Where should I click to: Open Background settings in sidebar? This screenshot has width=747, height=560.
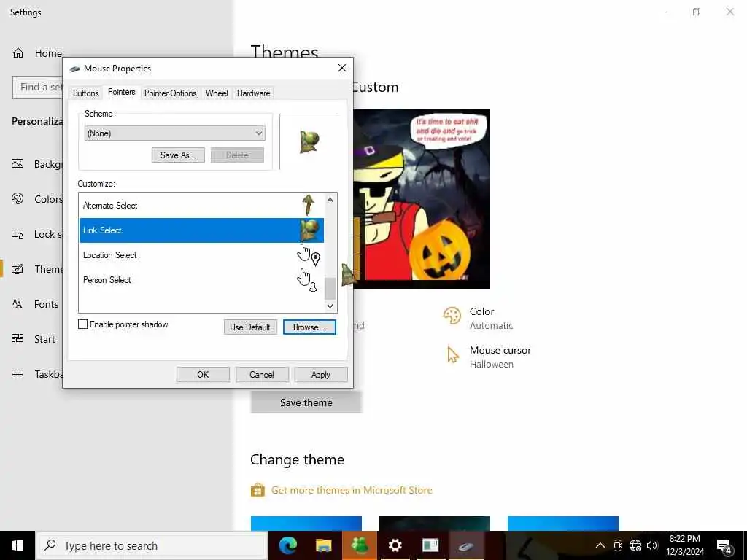[x=37, y=164]
